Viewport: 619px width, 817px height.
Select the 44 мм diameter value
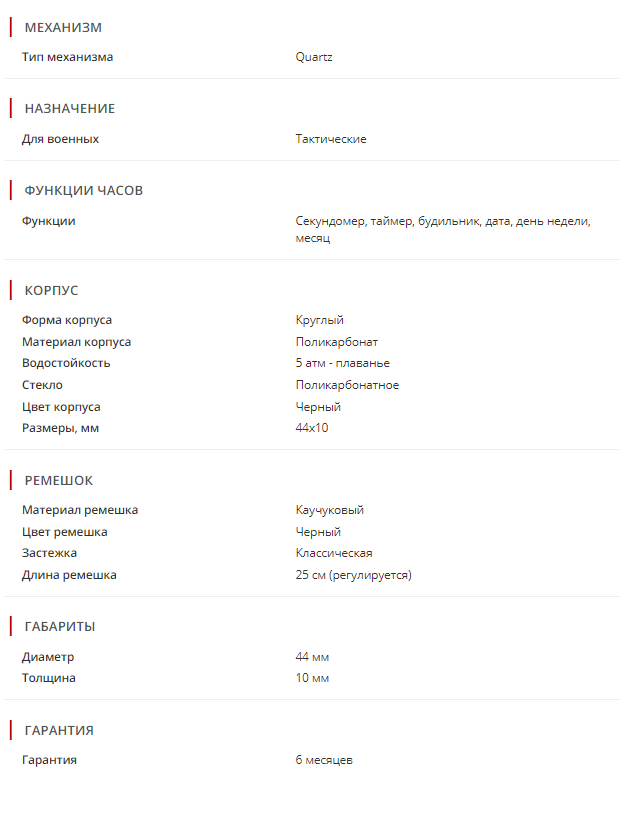point(313,657)
